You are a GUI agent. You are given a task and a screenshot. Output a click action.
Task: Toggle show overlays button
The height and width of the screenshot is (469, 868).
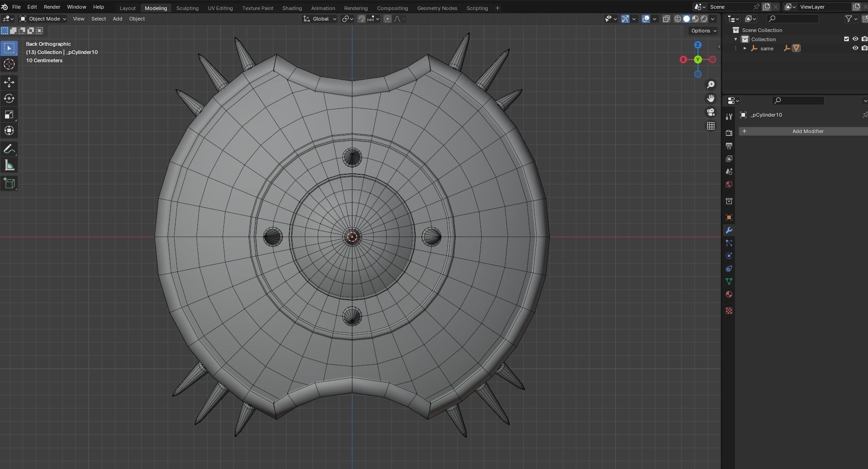coord(646,19)
